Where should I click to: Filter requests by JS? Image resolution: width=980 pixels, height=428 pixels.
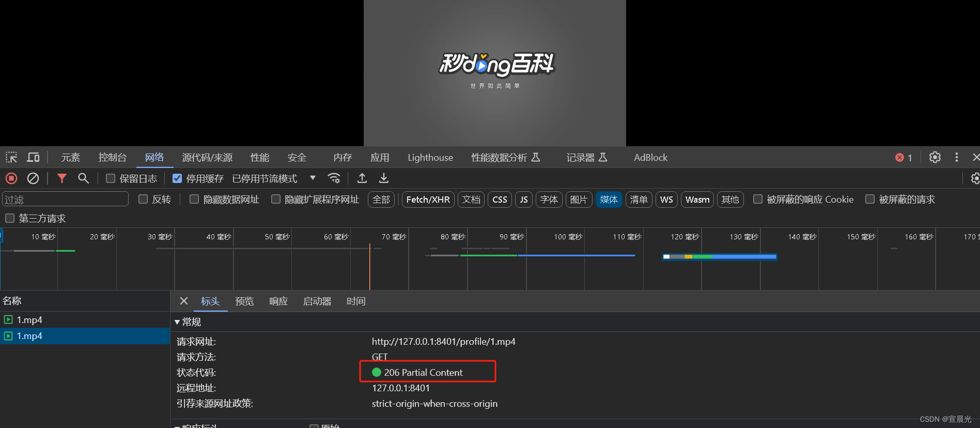click(x=524, y=200)
